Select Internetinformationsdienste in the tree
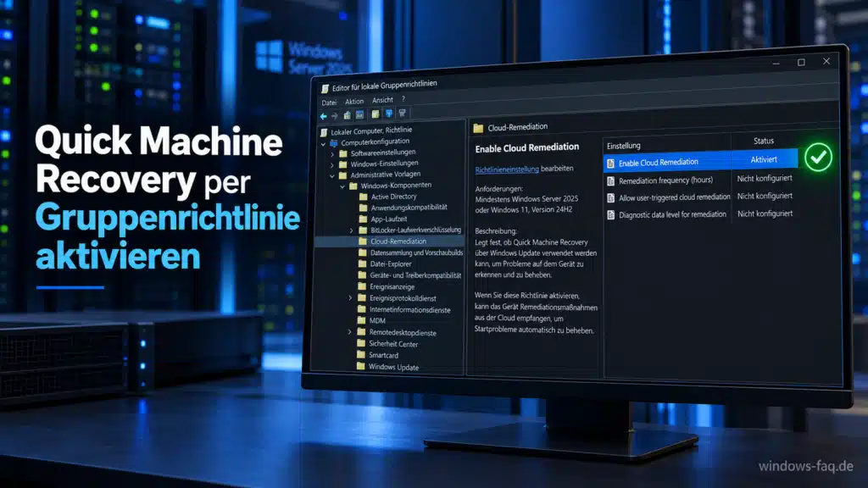Image resolution: width=868 pixels, height=488 pixels. click(410, 310)
